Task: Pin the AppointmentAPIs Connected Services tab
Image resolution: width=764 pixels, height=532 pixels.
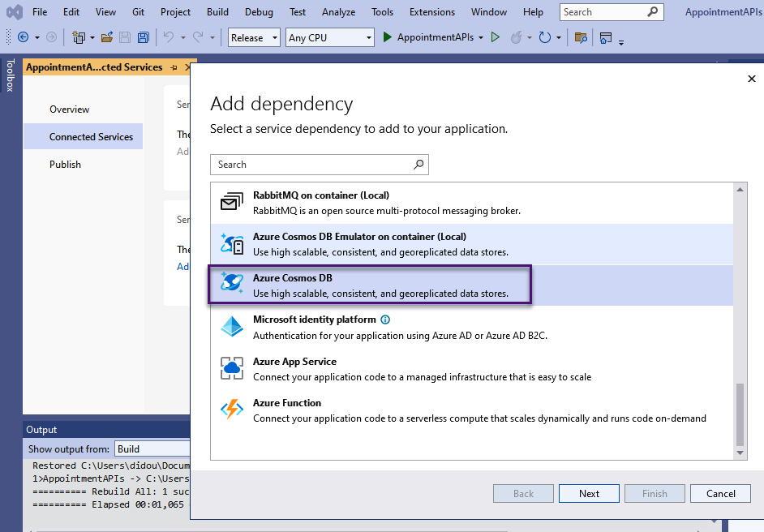Action: coord(174,67)
